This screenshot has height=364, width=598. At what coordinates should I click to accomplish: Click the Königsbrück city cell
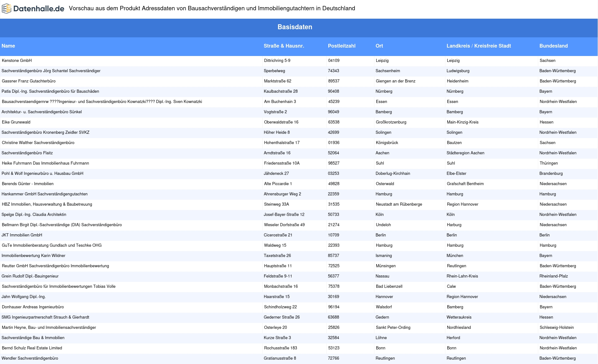pyautogui.click(x=387, y=142)
